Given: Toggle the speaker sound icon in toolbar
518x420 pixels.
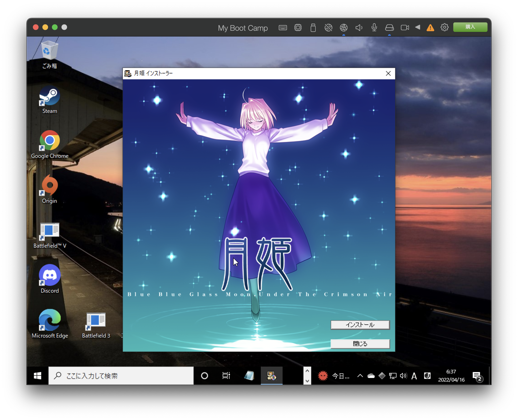Looking at the screenshot, I should [359, 28].
